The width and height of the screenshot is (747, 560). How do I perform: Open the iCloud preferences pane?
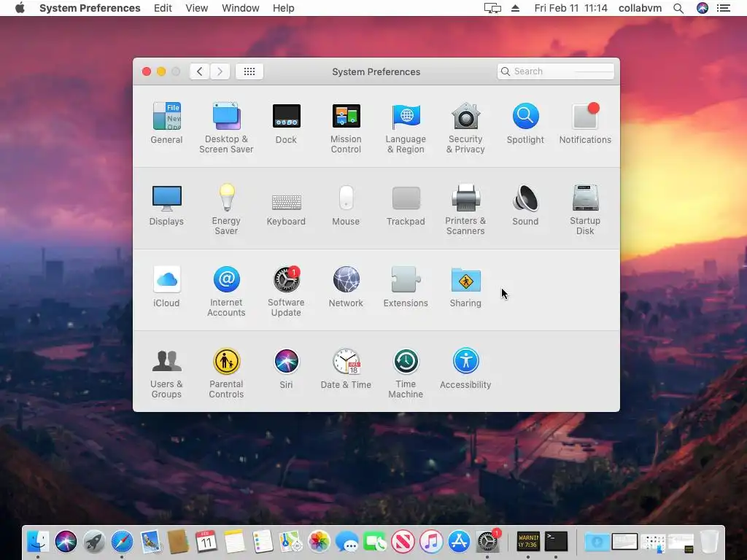[166, 287]
